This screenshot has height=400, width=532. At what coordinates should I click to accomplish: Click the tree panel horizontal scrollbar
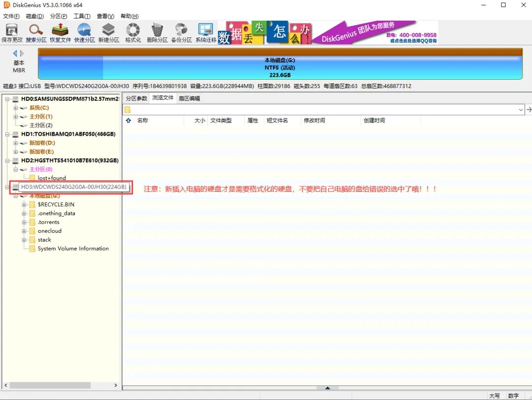coord(61,385)
